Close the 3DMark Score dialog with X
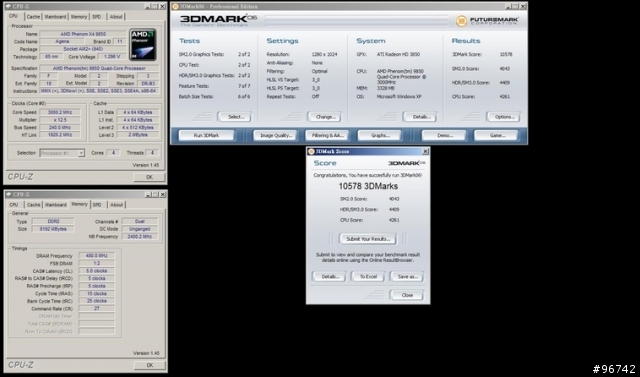 425,151
